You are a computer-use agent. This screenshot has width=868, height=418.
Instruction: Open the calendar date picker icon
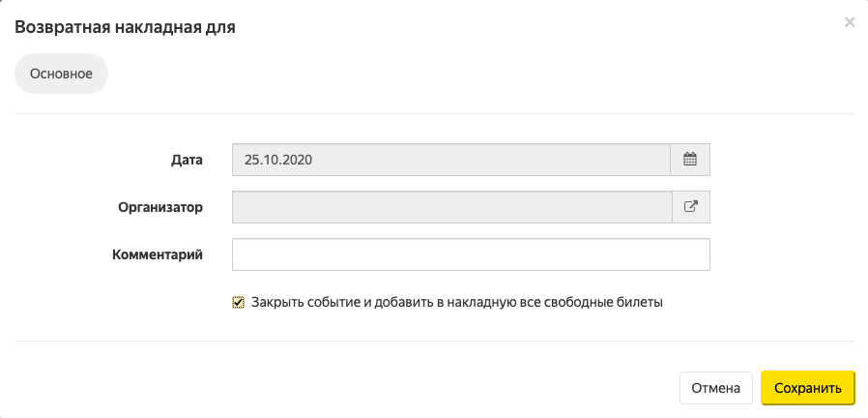[x=690, y=160]
